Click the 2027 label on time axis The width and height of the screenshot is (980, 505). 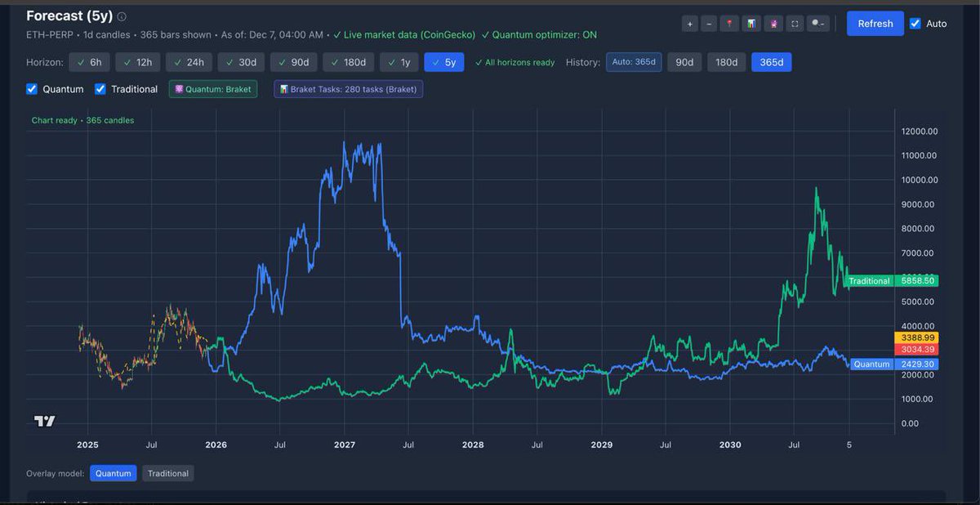[x=345, y=445]
